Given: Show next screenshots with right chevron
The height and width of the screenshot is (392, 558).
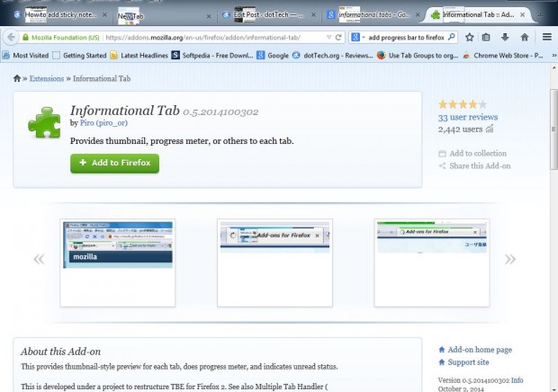Looking at the screenshot, I should 510,259.
